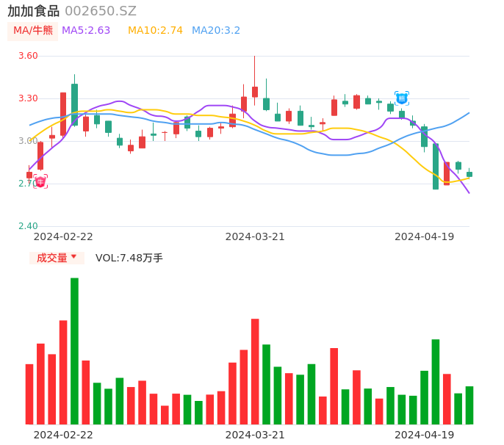Click the 加加食品 stock name
This screenshot has height=445, width=504.
[x=33, y=11]
